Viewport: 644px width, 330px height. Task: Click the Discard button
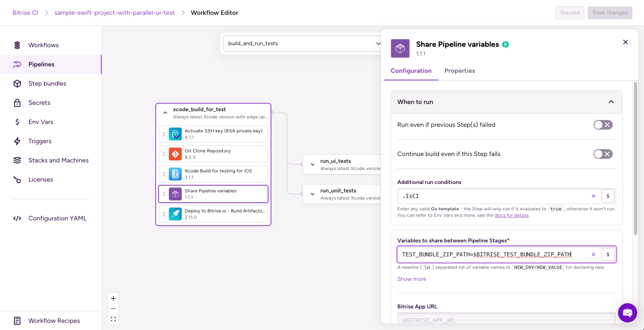tap(570, 13)
